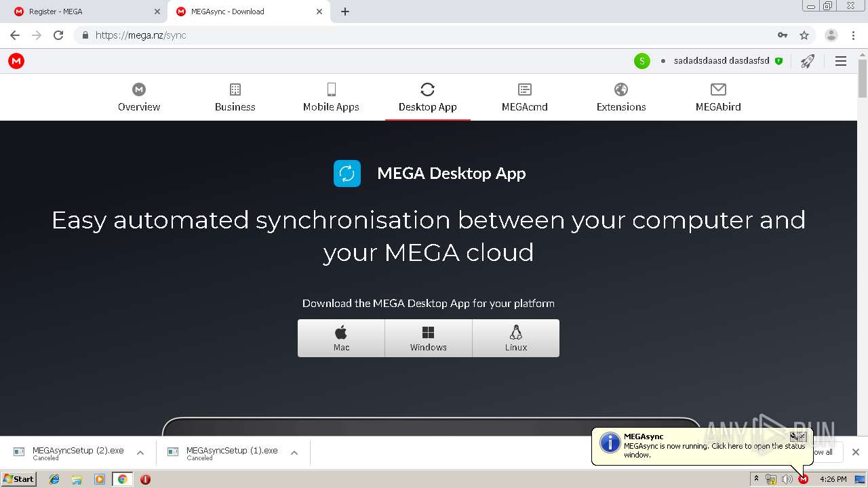Open the media player taskbar icon

(x=100, y=479)
